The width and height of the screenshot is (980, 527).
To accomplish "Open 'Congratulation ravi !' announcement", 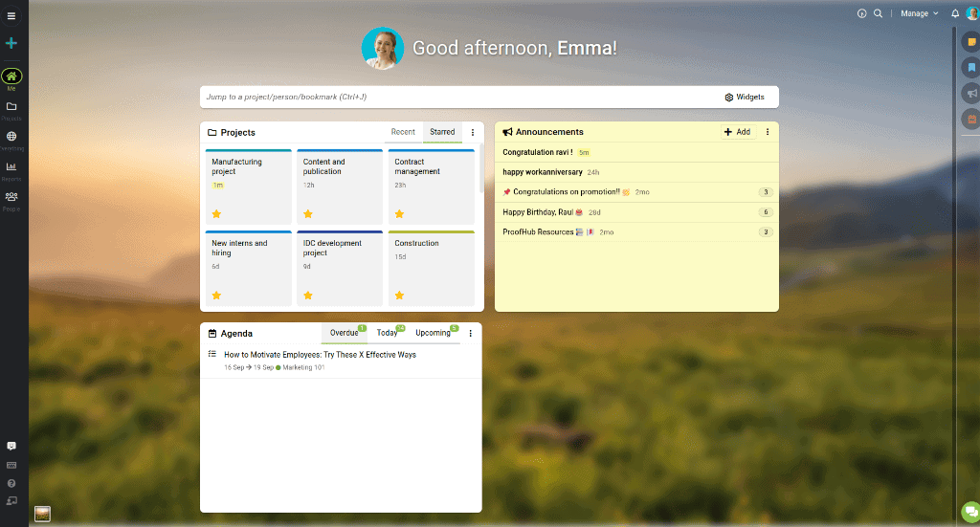I will point(538,152).
